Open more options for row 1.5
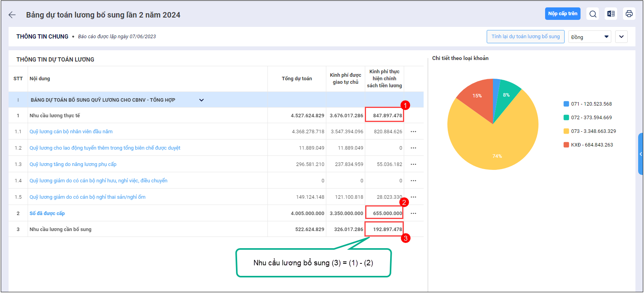Viewport: 644px width, 293px height. coord(413,197)
